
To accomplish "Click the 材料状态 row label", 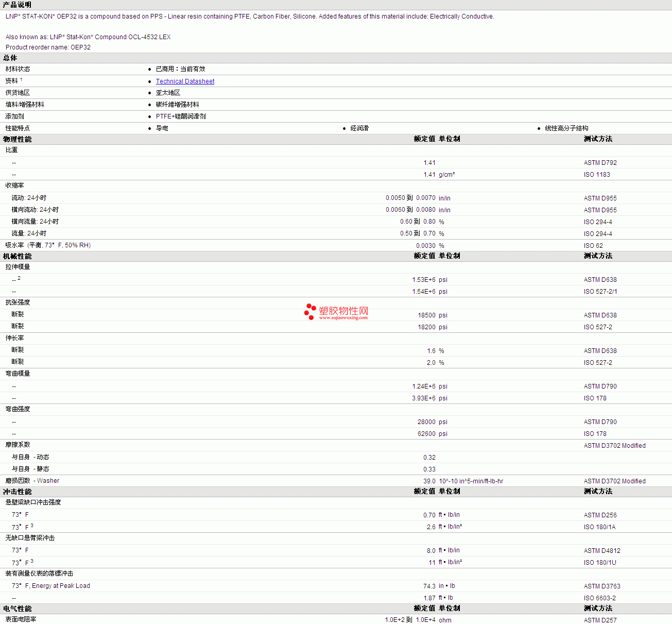I will [18, 69].
